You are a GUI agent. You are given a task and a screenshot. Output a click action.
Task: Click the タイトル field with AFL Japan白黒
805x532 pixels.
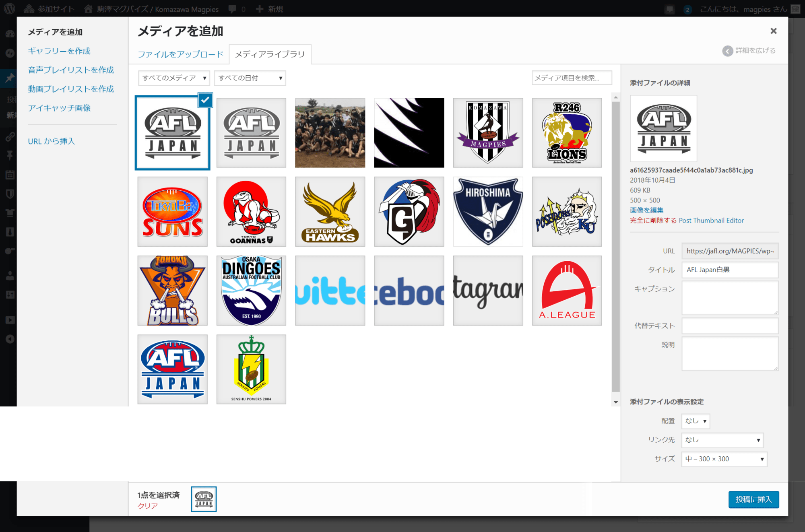(x=730, y=270)
